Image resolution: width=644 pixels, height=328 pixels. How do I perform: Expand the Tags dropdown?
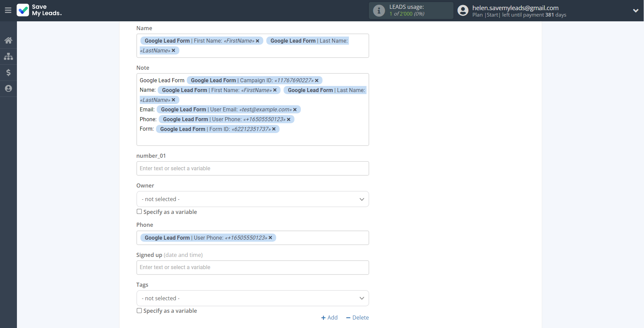coord(252,298)
